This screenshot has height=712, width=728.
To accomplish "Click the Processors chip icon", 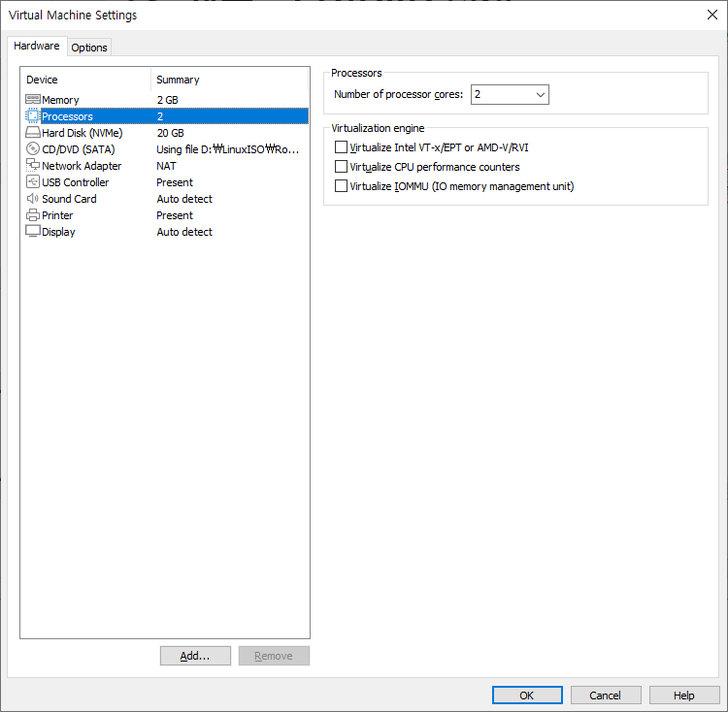I will point(32,116).
